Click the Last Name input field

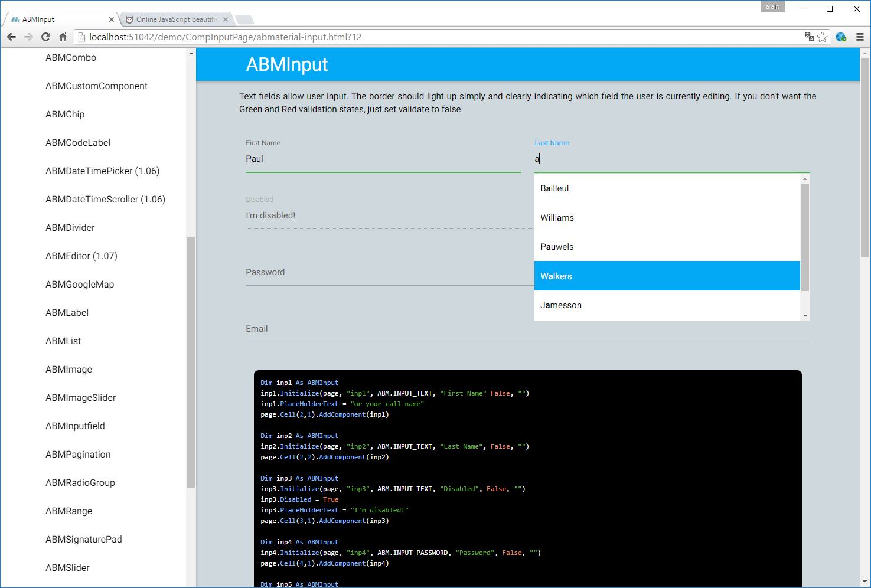(672, 159)
